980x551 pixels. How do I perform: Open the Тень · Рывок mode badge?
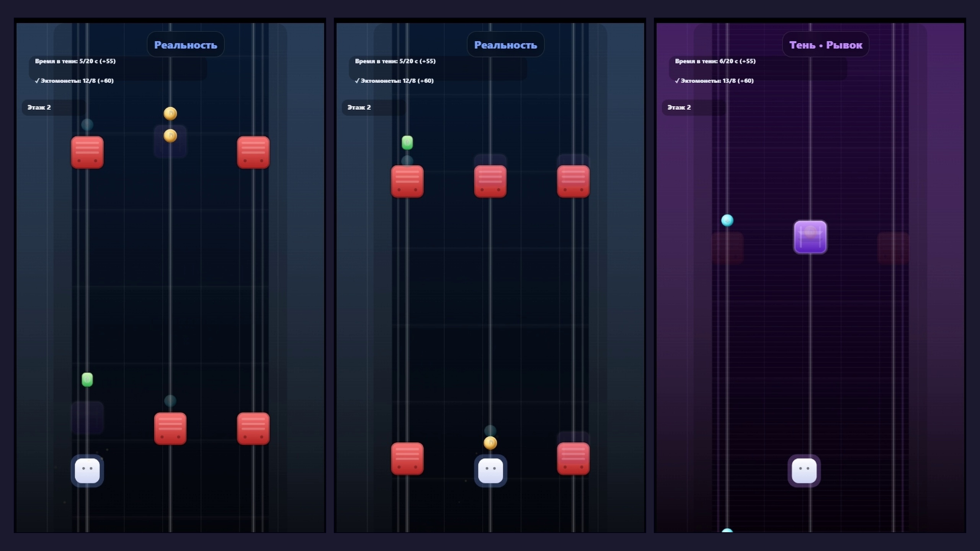point(826,44)
